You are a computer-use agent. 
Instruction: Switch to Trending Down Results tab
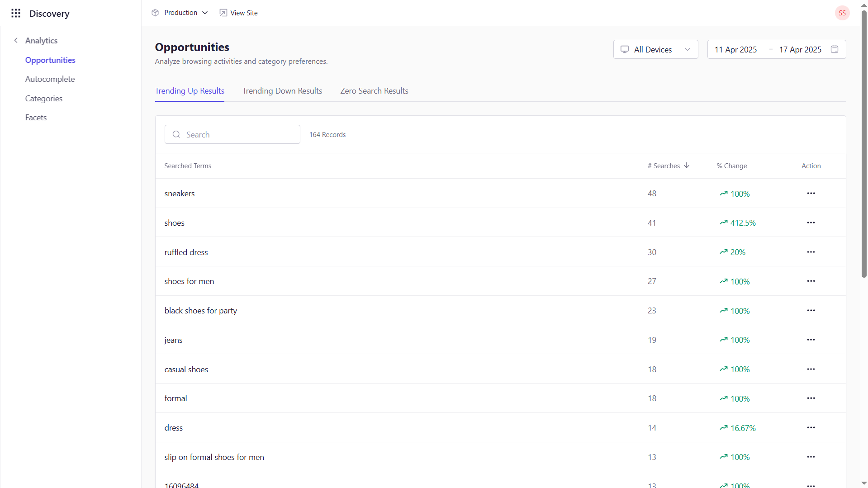tap(282, 91)
